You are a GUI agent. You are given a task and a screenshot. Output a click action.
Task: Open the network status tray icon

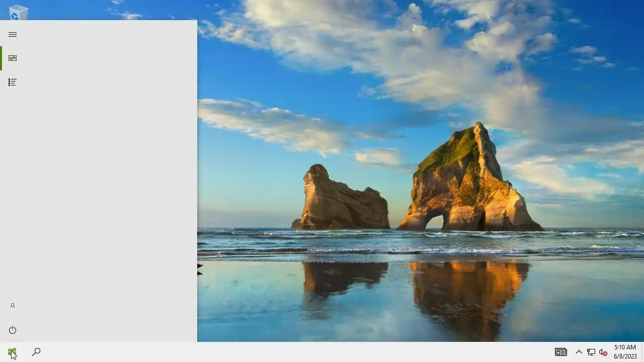[x=591, y=352]
